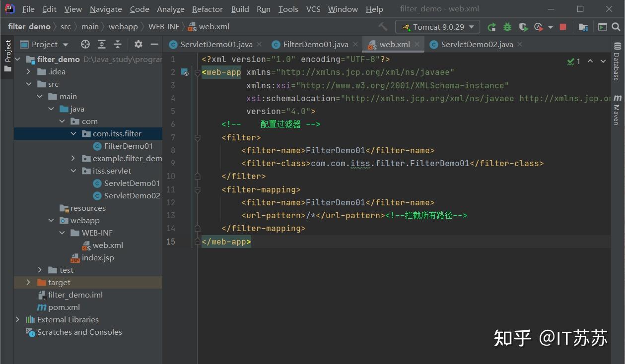Select ServletDemo02 class in the project tree
625x364 pixels.
(x=132, y=196)
